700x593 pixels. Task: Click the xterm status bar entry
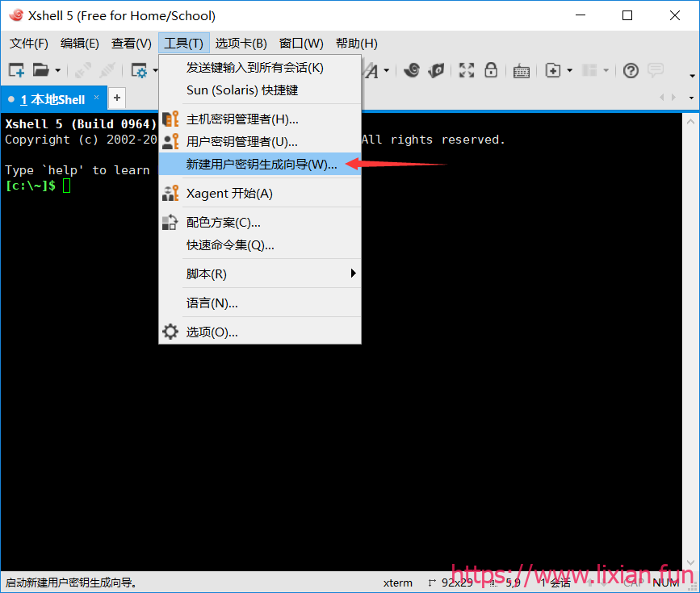pyautogui.click(x=397, y=583)
